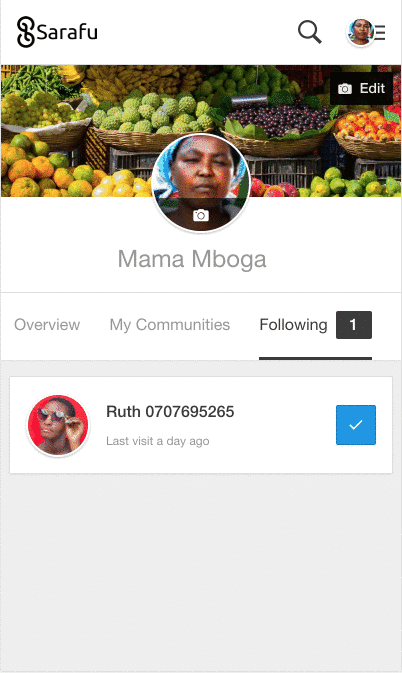
Task: Switch to the My Communities tab
Action: coord(170,325)
